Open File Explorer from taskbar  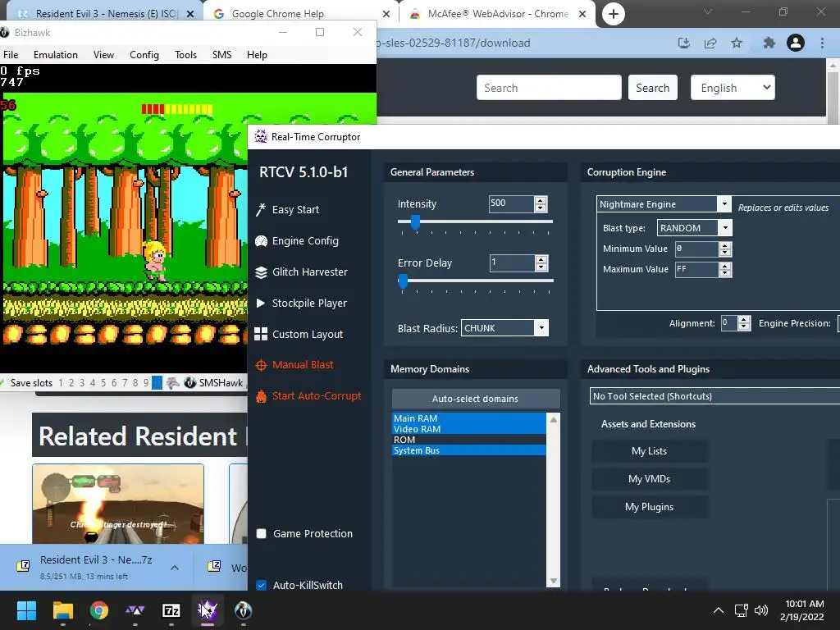coord(62,610)
